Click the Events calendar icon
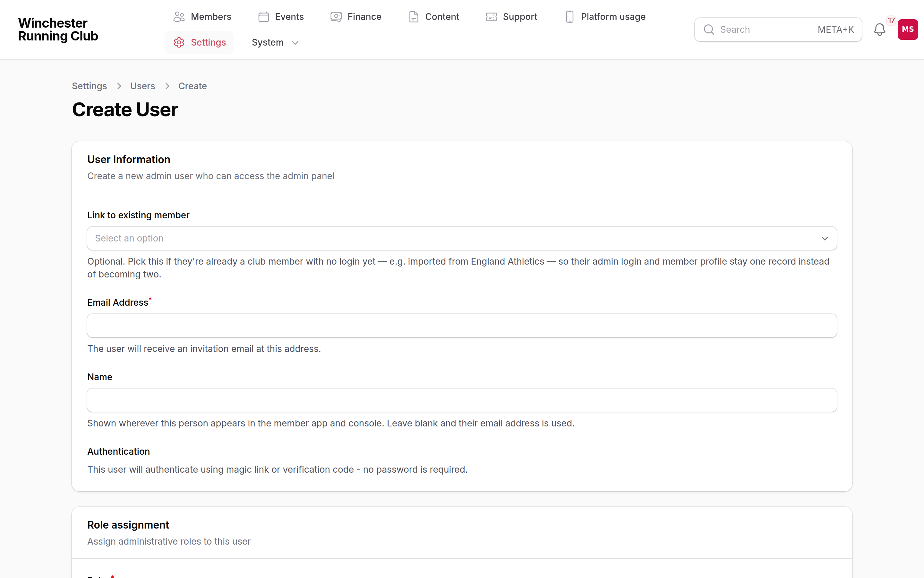 [x=263, y=17]
